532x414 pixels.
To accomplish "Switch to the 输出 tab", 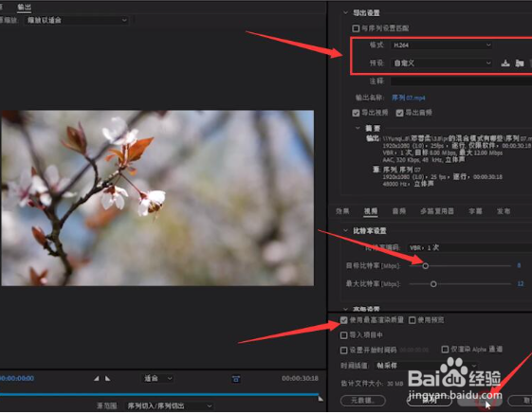I will [24, 7].
